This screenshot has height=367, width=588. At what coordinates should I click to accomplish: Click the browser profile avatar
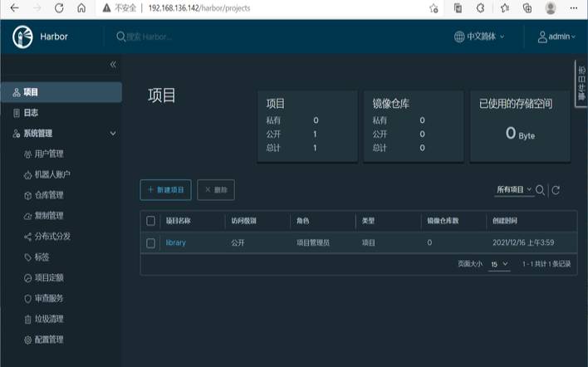point(551,7)
